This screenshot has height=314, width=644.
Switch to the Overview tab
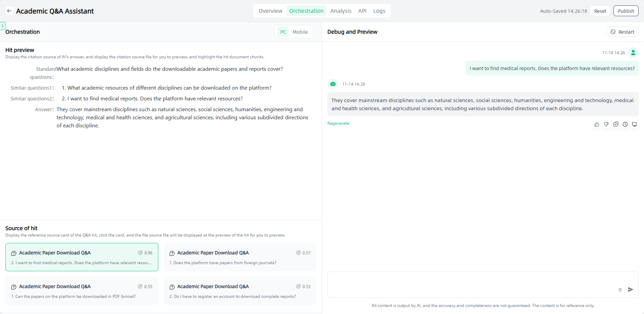(x=270, y=11)
